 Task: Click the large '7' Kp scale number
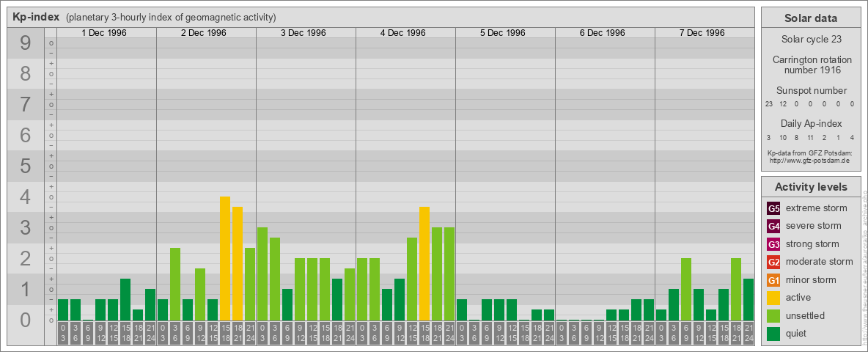point(25,105)
